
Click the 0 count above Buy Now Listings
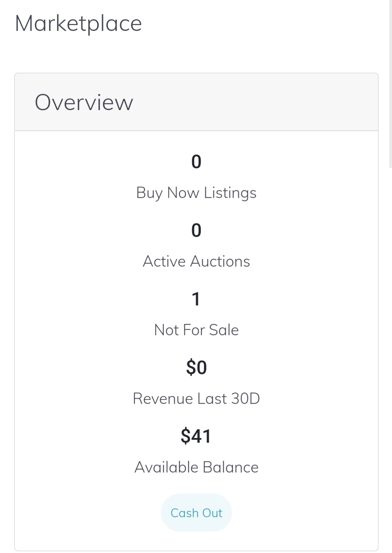click(x=196, y=162)
